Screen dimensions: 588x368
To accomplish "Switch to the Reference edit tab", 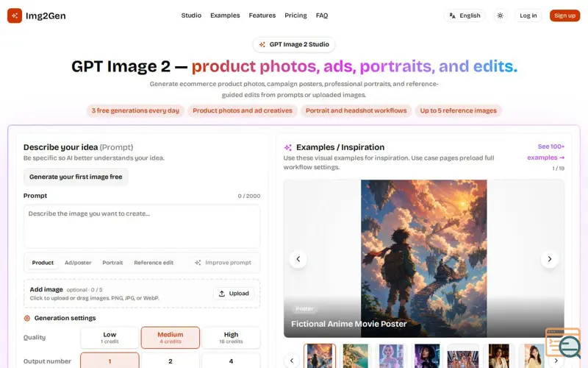I will pyautogui.click(x=154, y=263).
